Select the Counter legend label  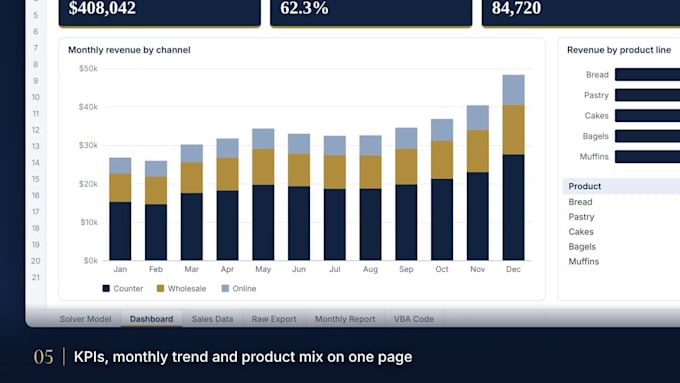[x=128, y=288]
